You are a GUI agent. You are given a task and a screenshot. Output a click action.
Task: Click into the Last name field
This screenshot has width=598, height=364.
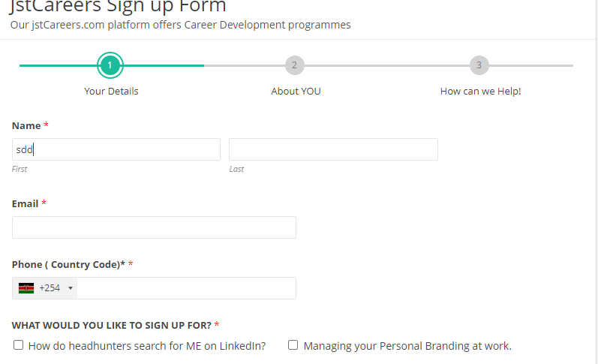click(x=333, y=149)
